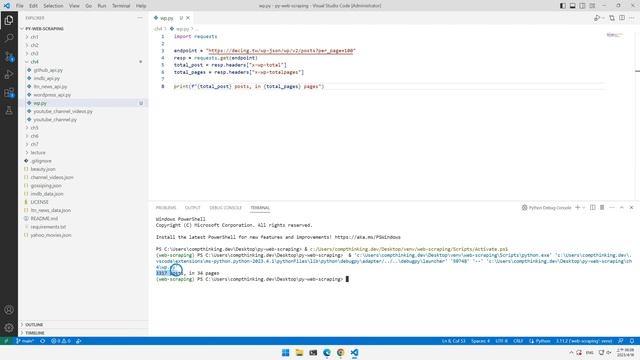Split the editor right
The width and height of the screenshot is (640, 360).
coord(622,18)
